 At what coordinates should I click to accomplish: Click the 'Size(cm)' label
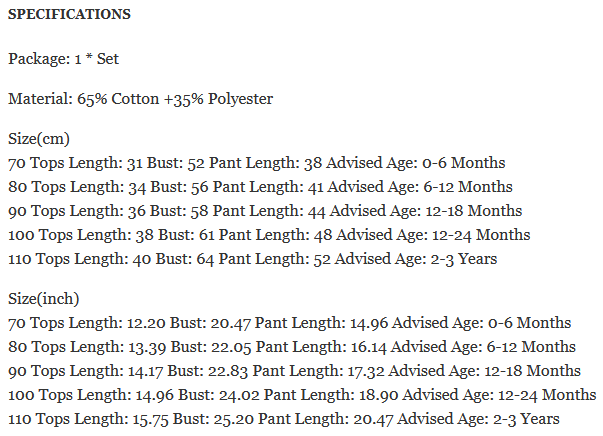coord(38,139)
